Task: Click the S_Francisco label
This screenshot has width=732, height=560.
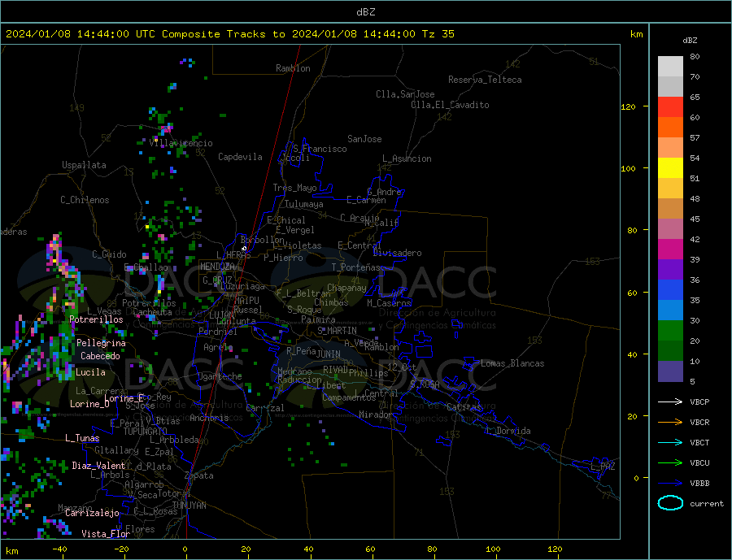Action: click(x=320, y=149)
